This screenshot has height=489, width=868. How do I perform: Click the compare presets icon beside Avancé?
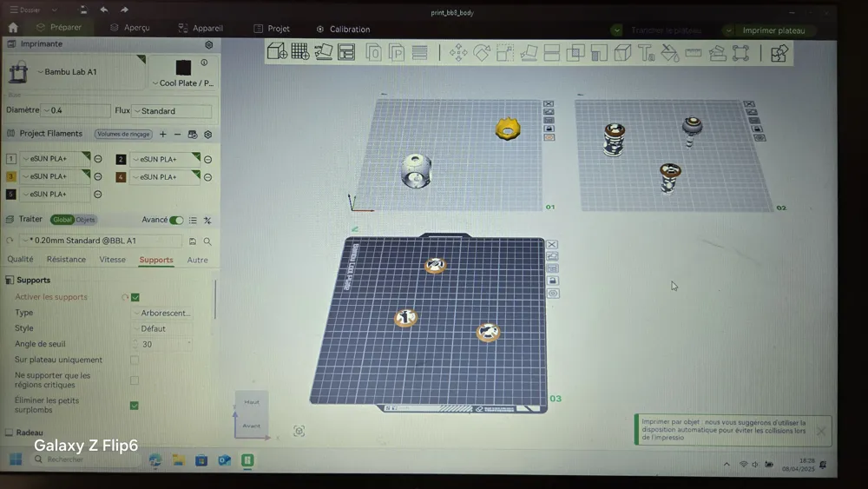207,221
